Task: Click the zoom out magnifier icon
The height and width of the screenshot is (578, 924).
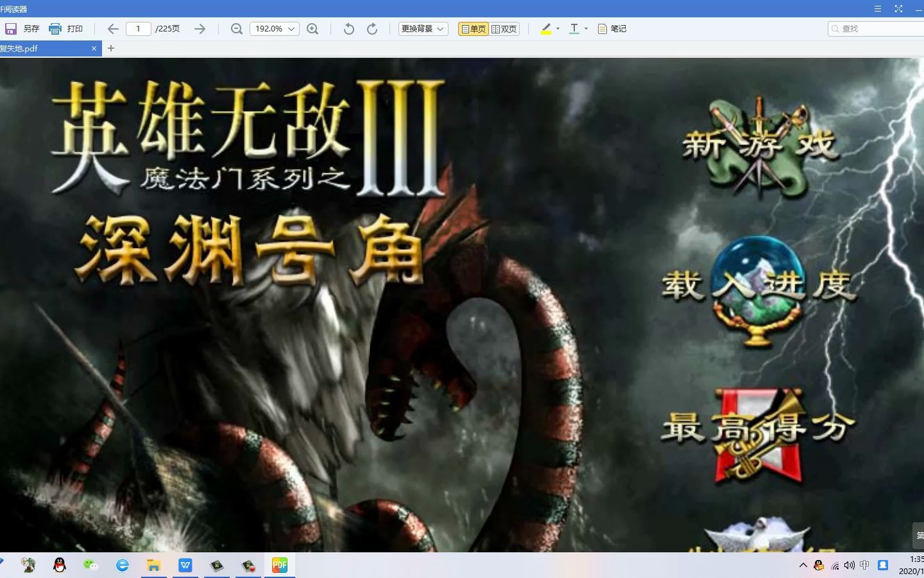Action: (236, 29)
